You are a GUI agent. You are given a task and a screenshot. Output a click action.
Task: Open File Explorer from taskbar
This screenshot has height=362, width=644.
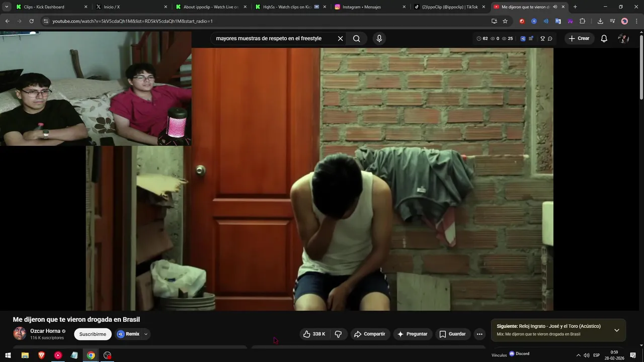pos(25,355)
